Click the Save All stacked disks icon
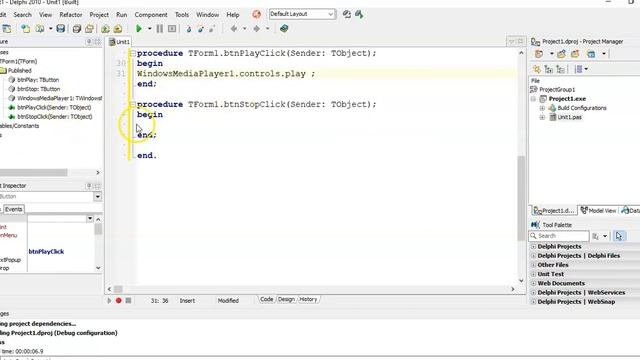Viewport: 640px width, 360px height. pos(76,29)
